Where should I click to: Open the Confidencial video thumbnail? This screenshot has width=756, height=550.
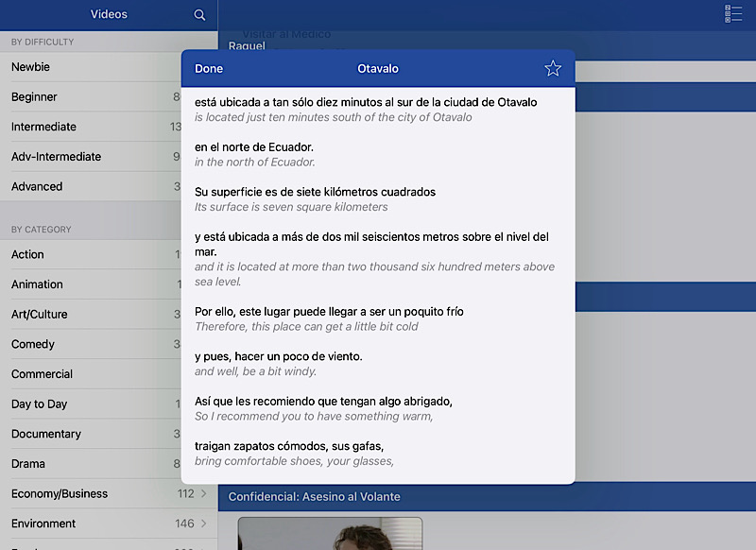click(x=330, y=534)
